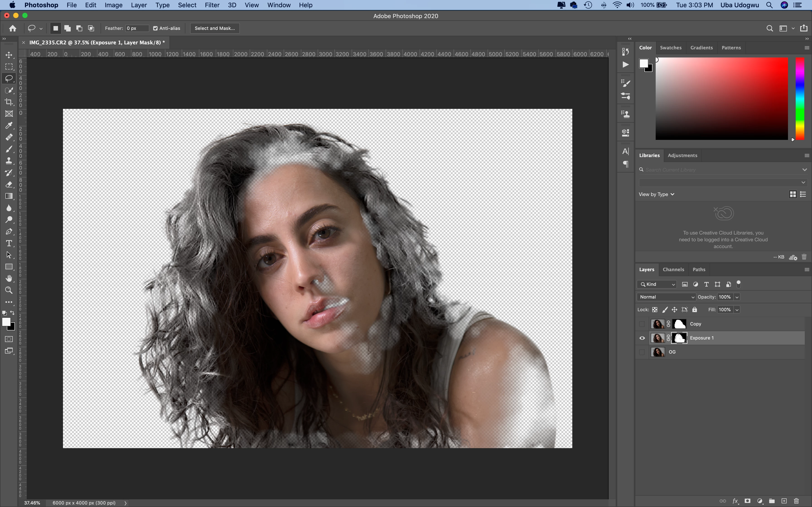812x507 pixels.
Task: Select the Eyedropper tool
Action: (9, 125)
